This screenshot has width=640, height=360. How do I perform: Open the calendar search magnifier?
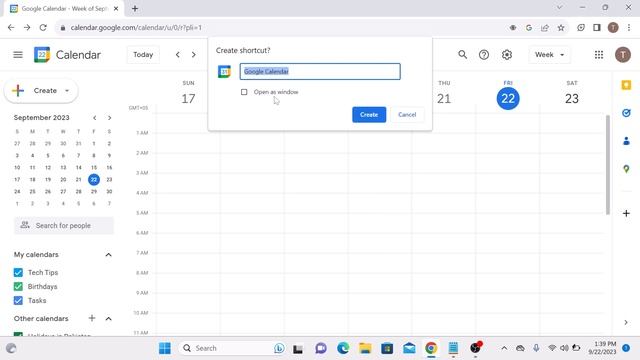(462, 55)
